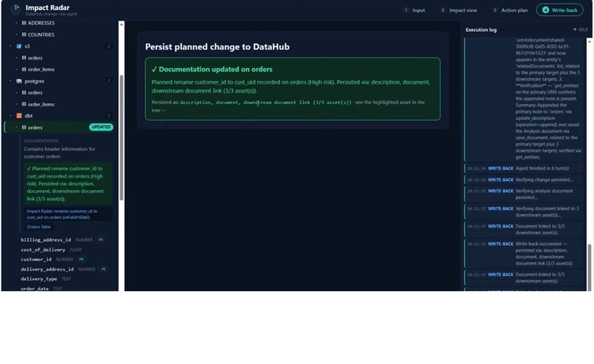Click table icon of highlighted dbt orders
Image resolution: width=594 pixels, height=364 pixels.
24,127
